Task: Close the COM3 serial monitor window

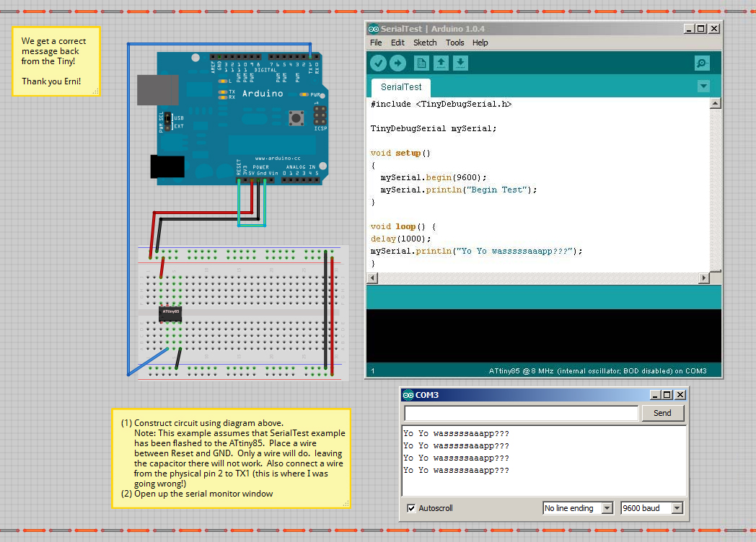Action: 680,395
